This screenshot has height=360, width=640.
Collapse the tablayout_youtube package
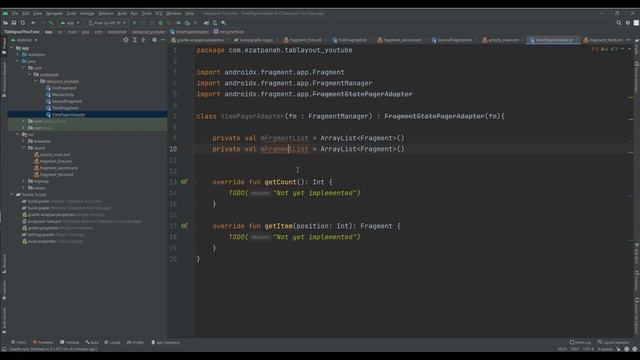coord(36,81)
